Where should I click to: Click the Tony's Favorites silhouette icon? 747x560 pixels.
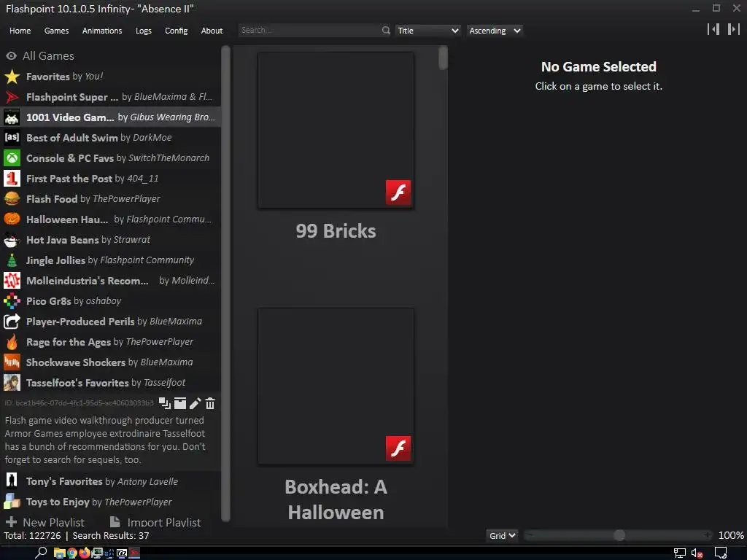12,481
